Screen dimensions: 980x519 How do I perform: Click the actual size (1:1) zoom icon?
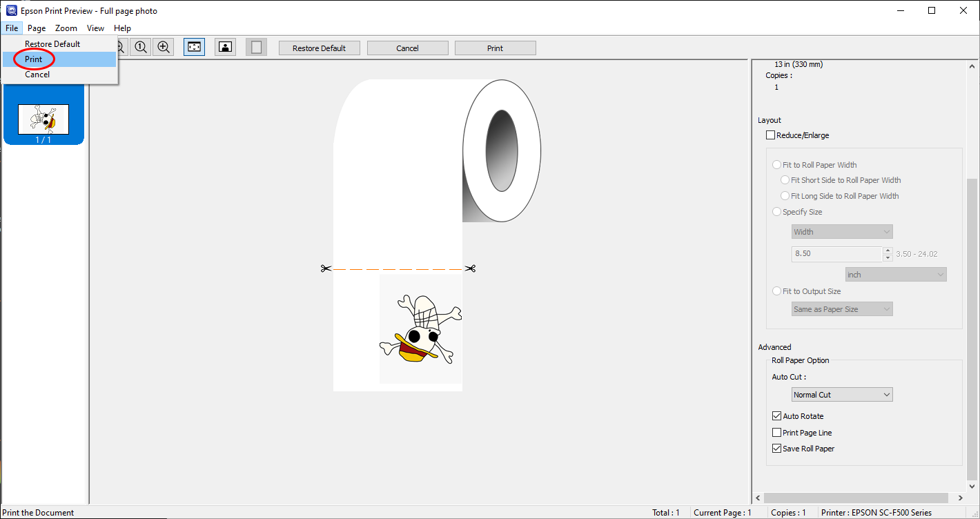[x=141, y=47]
